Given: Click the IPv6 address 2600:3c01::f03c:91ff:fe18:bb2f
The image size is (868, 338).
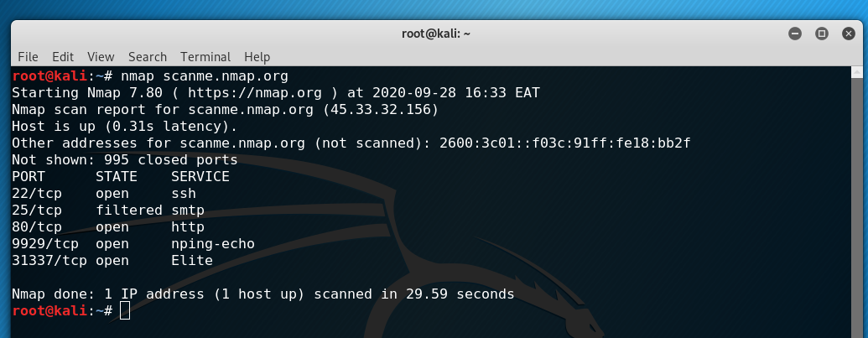Looking at the screenshot, I should 565,143.
